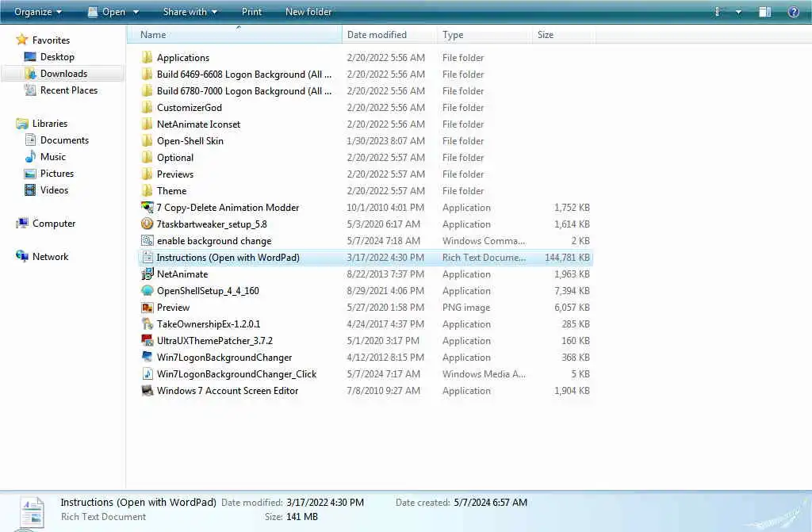The height and width of the screenshot is (532, 812).
Task: Click the Previews folder icon
Action: pos(147,174)
